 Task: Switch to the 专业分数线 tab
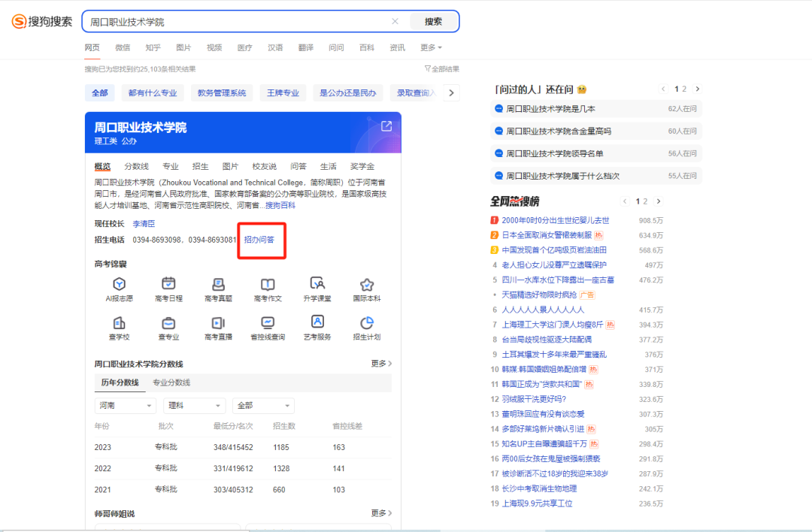[171, 382]
